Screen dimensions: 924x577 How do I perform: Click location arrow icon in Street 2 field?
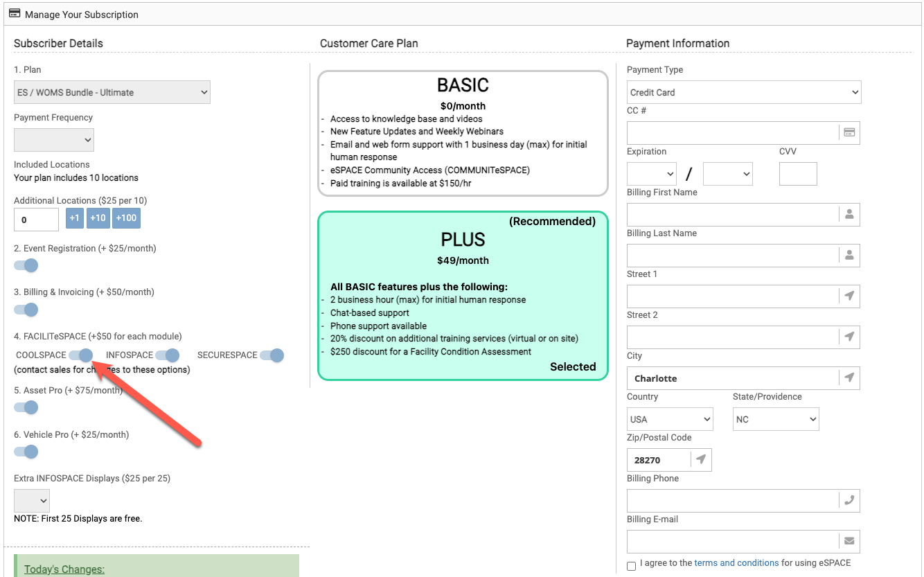(x=849, y=337)
